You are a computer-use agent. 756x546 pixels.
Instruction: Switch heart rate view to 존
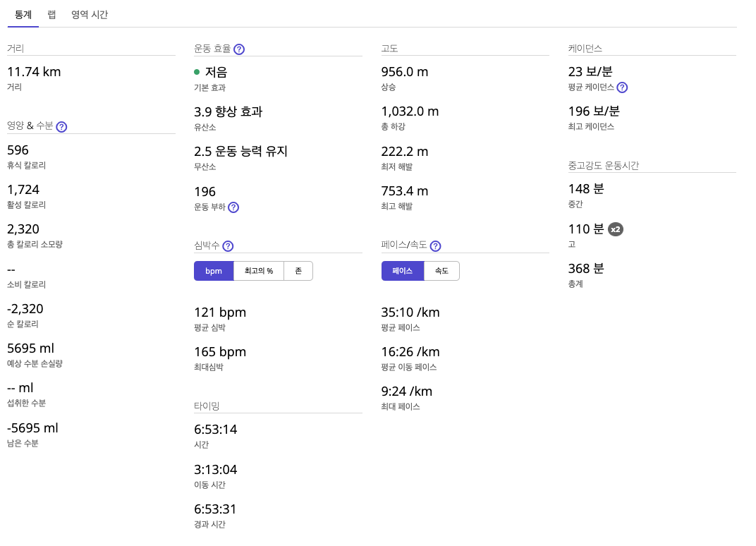[x=299, y=270]
